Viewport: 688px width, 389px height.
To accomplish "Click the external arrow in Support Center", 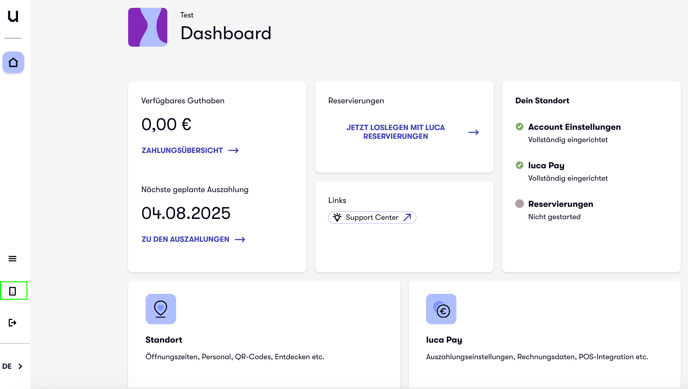I will click(407, 218).
